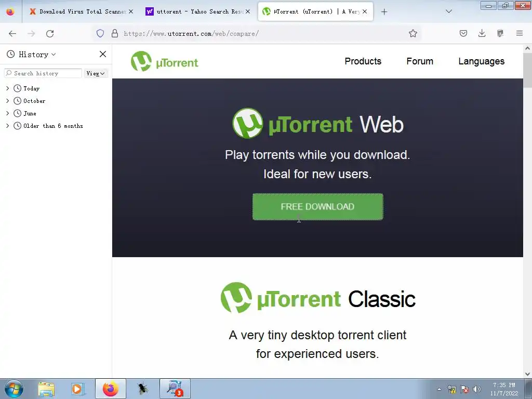Click the µTorrent Classic logo
The width and height of the screenshot is (532, 399).
(318, 298)
